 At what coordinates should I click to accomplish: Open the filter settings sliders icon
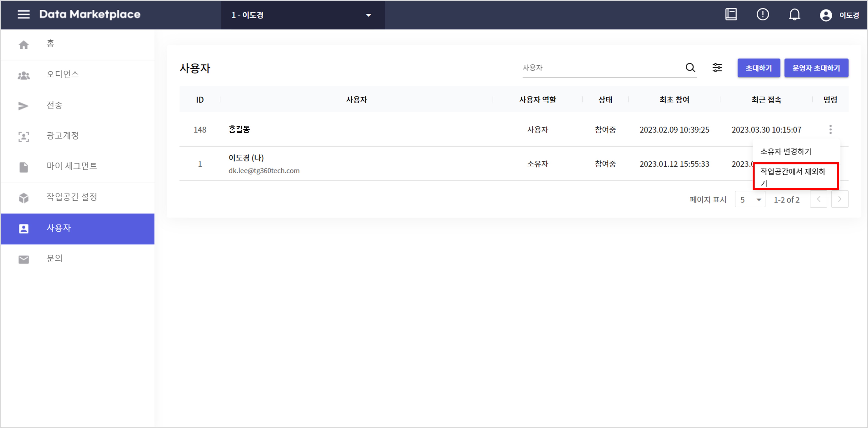pyautogui.click(x=717, y=68)
